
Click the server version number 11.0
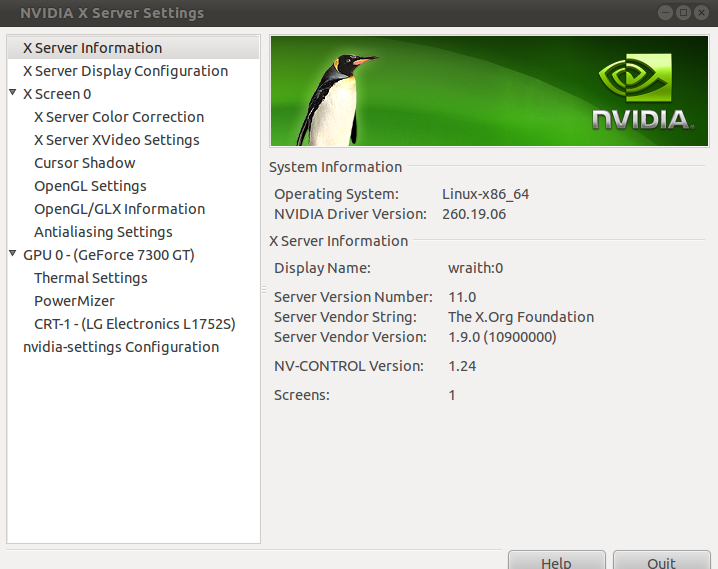pos(462,297)
